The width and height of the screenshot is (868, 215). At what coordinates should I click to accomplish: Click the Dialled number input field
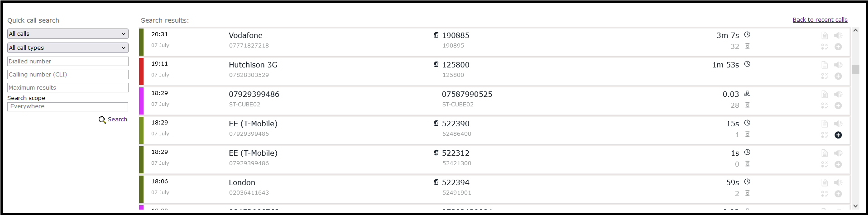[x=68, y=61]
